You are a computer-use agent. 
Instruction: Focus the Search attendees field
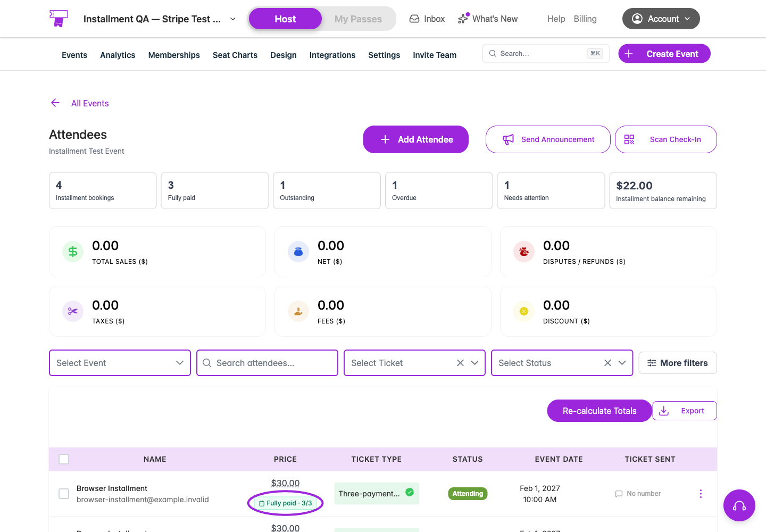(267, 363)
